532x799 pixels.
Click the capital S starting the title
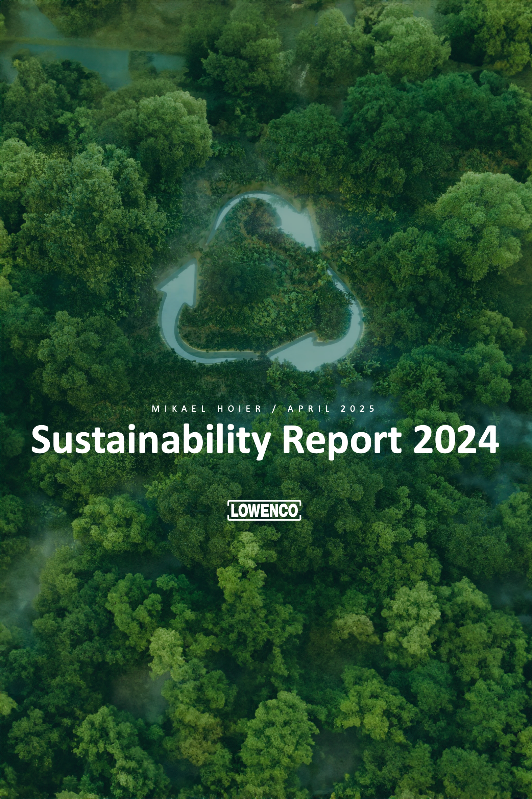point(41,440)
